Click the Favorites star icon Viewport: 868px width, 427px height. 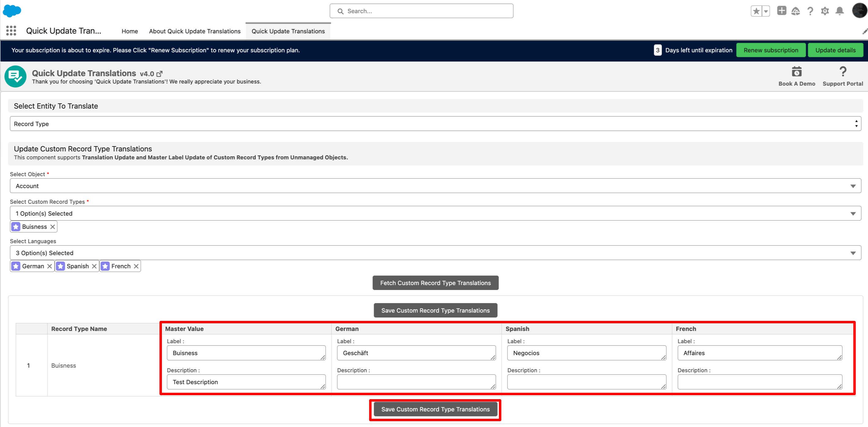756,11
